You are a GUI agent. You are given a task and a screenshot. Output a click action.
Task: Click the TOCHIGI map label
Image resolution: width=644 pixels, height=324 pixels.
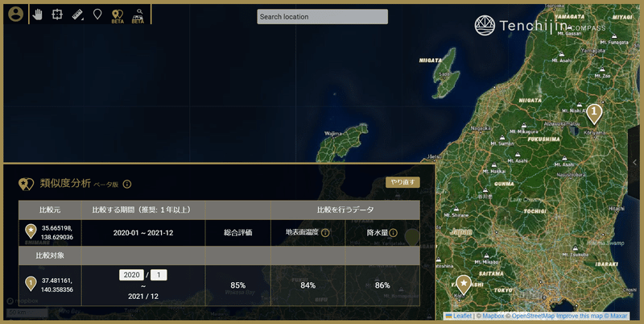(535, 211)
